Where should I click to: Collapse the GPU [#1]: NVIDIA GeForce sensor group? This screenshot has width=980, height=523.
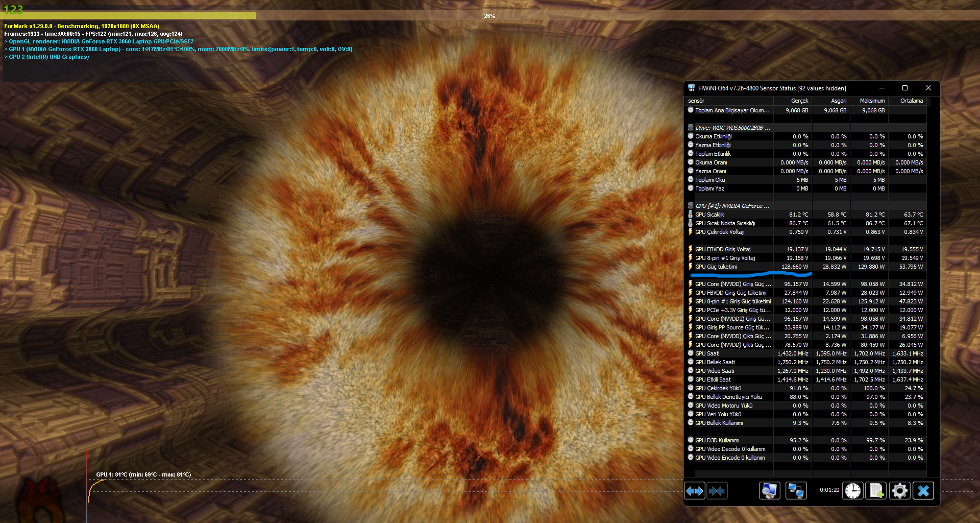coord(732,206)
